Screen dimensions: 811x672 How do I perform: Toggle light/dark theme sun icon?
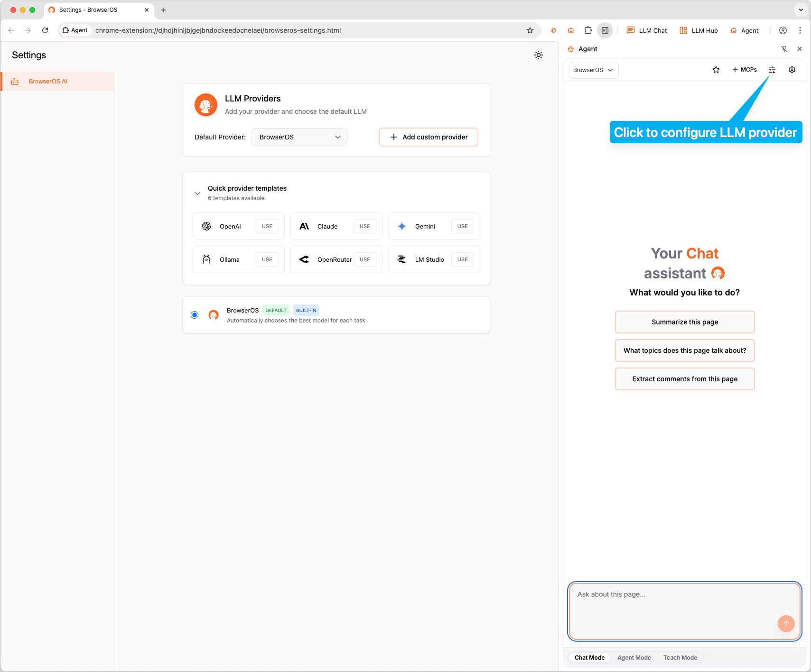click(539, 55)
